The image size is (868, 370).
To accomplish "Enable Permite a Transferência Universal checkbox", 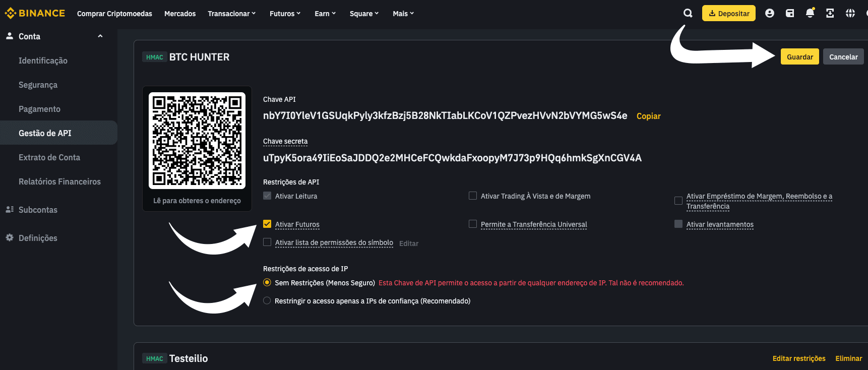I will (473, 224).
